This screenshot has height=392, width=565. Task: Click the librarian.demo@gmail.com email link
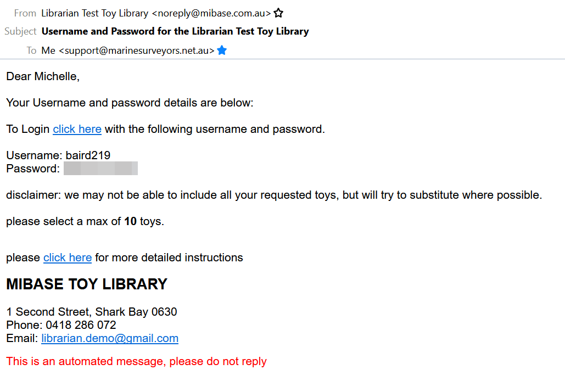(x=110, y=338)
